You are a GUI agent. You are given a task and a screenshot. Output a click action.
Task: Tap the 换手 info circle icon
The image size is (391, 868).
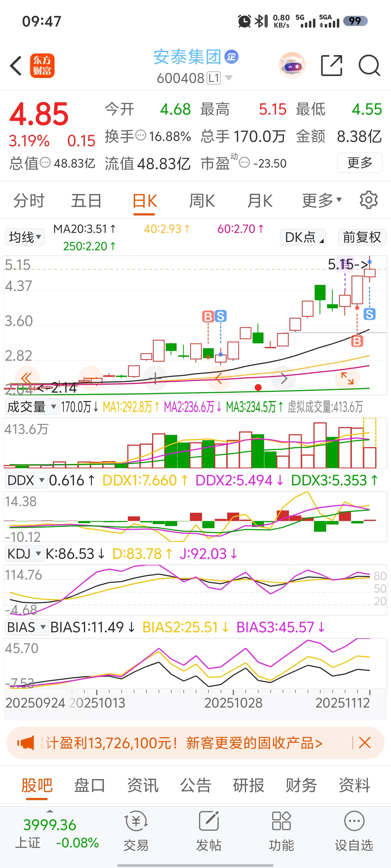click(141, 135)
